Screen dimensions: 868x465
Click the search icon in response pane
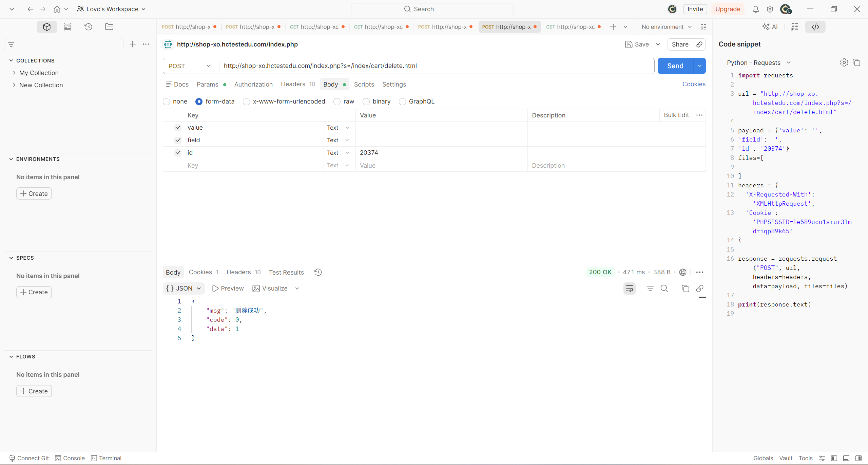click(x=664, y=289)
